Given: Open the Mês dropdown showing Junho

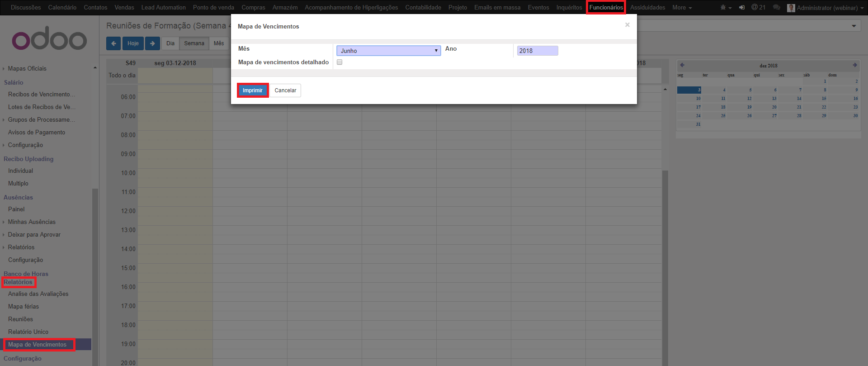Looking at the screenshot, I should click(x=388, y=51).
